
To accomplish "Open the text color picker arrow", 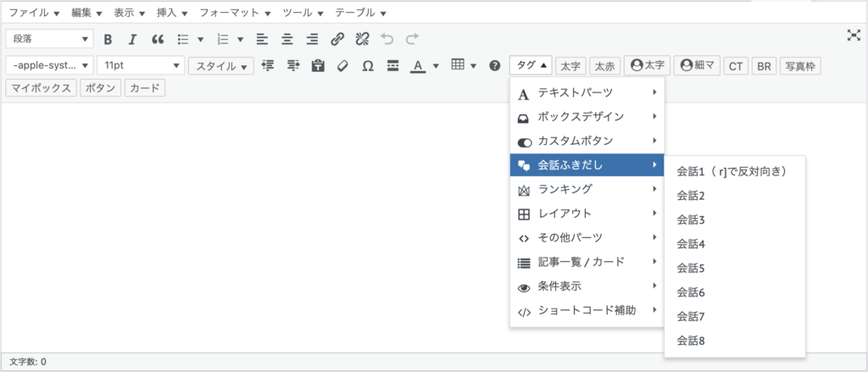I will point(436,66).
